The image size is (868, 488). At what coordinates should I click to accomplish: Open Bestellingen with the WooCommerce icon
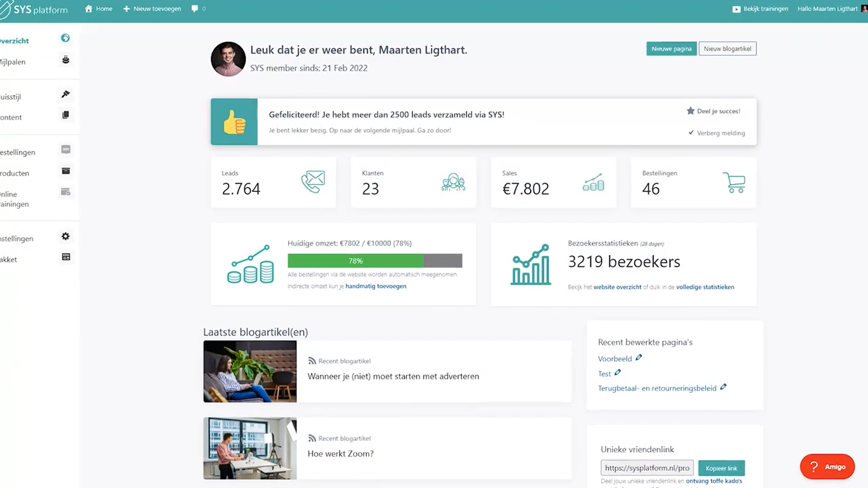tap(66, 150)
